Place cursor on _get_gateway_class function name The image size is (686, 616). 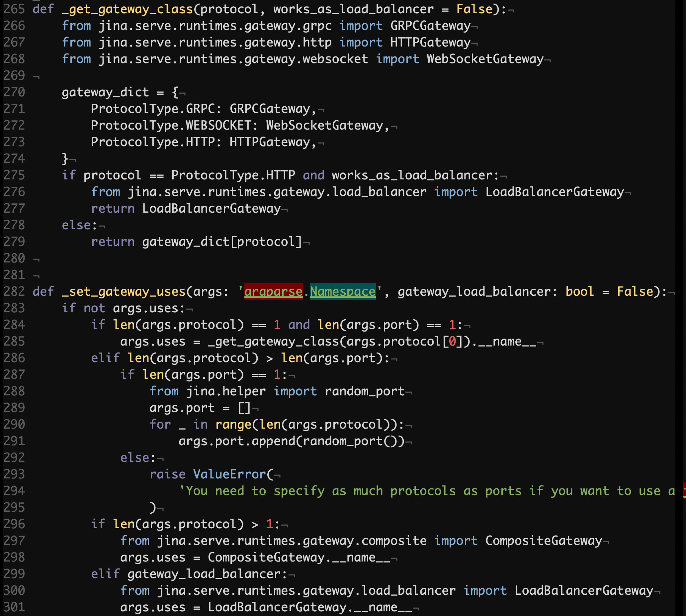(127, 9)
